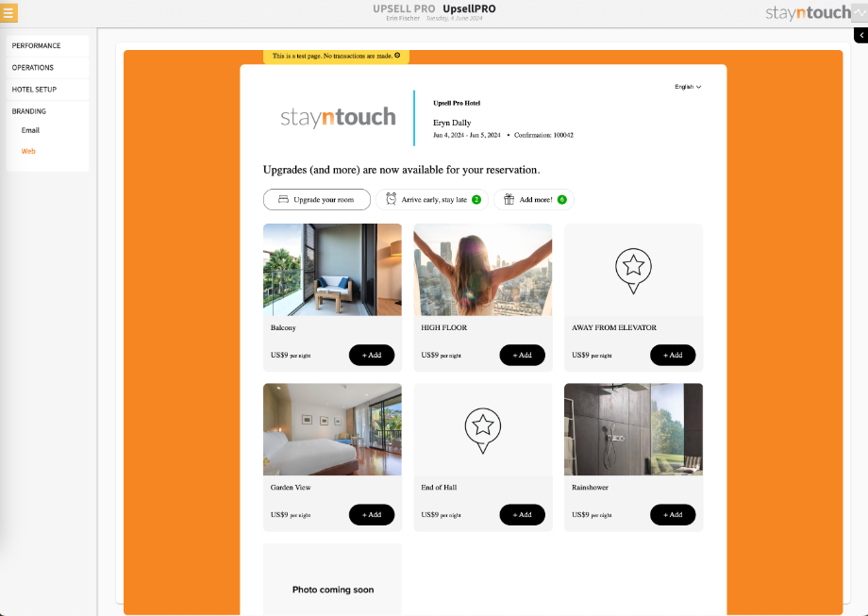
Task: Click the gift box Add more icon
Action: click(x=509, y=199)
